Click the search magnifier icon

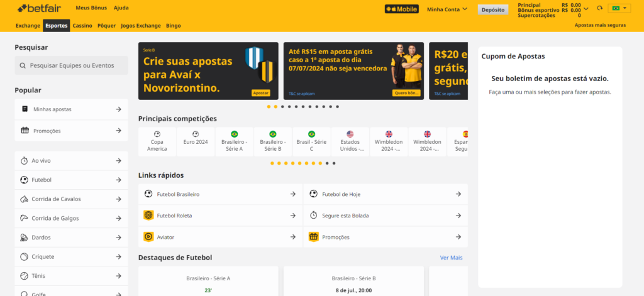click(x=23, y=65)
